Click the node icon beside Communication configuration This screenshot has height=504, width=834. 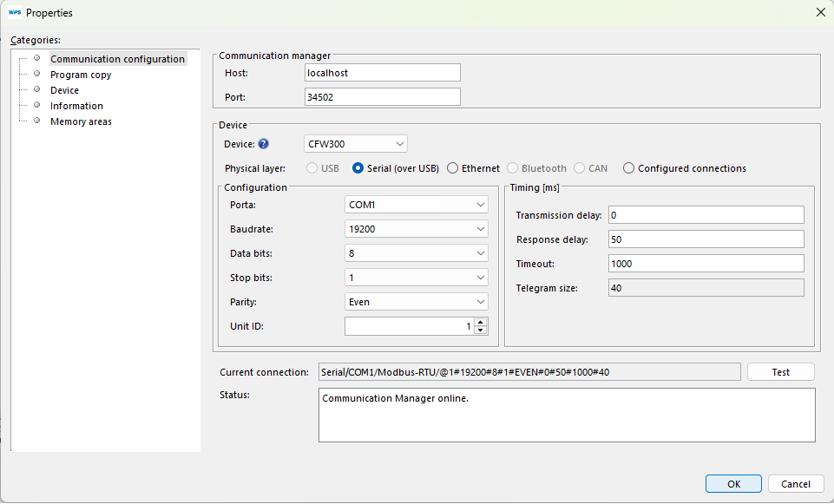tap(36, 58)
